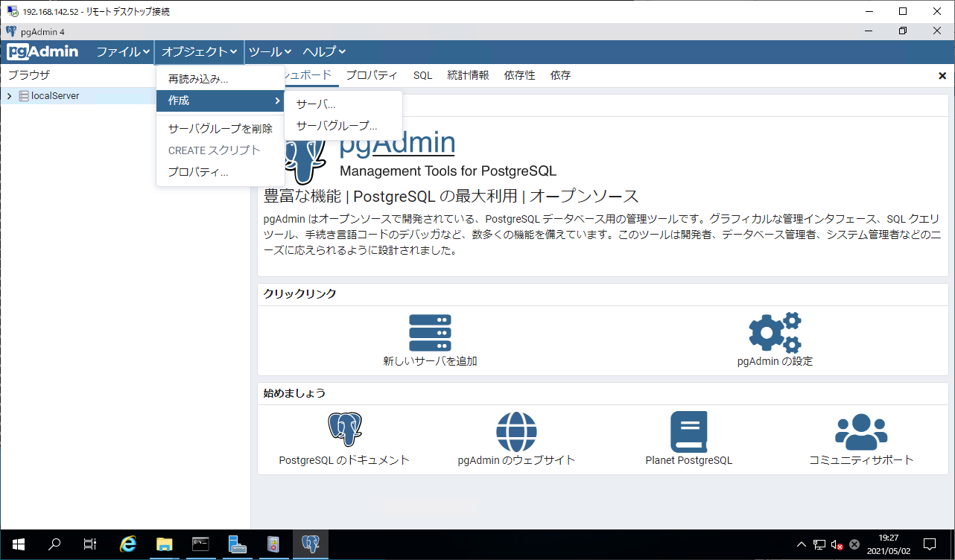Open プロパティ... from the object menu
Image resolution: width=955 pixels, height=560 pixels.
point(220,172)
